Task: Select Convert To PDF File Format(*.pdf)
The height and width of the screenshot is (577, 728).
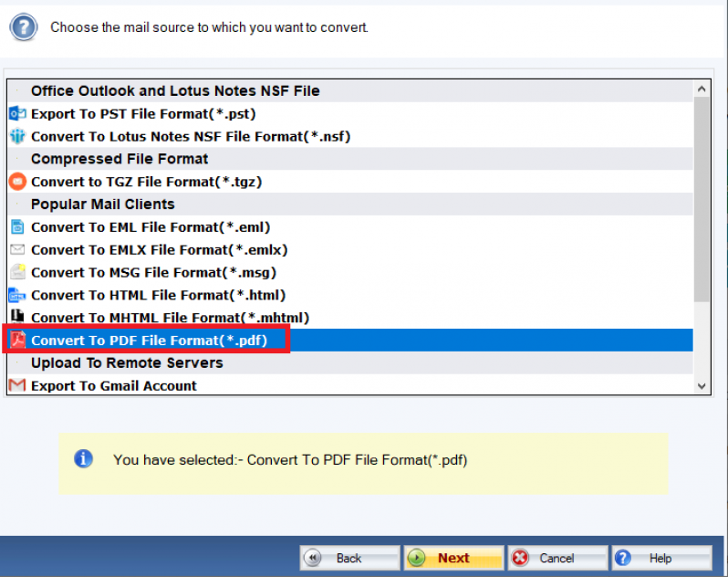Action: tap(350, 340)
